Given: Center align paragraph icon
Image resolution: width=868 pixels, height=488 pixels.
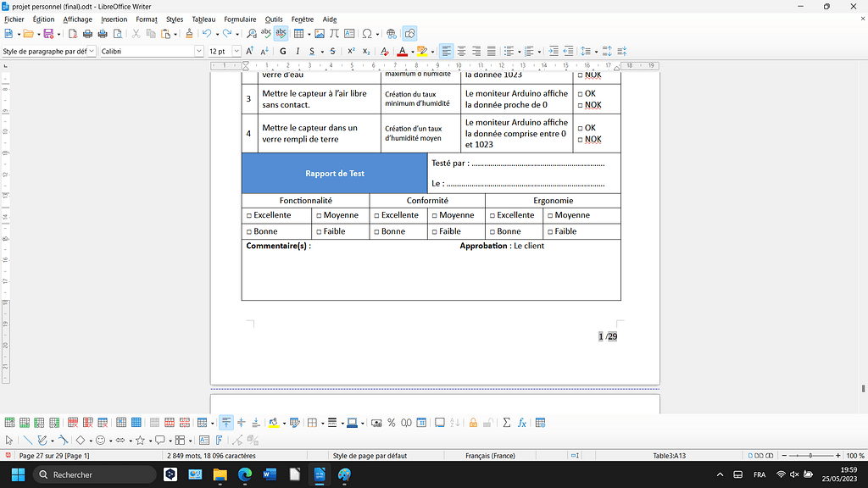Looking at the screenshot, I should click(461, 51).
